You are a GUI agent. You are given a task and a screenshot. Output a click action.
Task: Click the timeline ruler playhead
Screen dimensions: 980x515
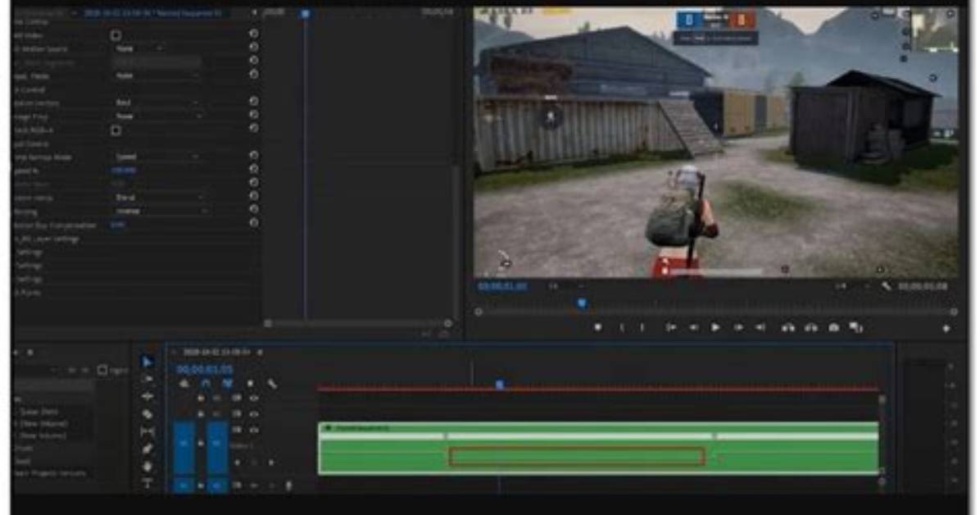coord(499,385)
